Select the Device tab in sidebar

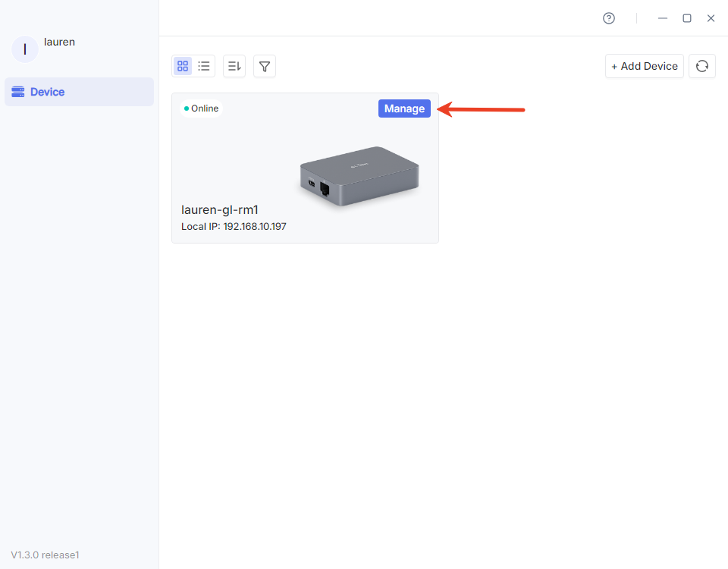(x=79, y=92)
